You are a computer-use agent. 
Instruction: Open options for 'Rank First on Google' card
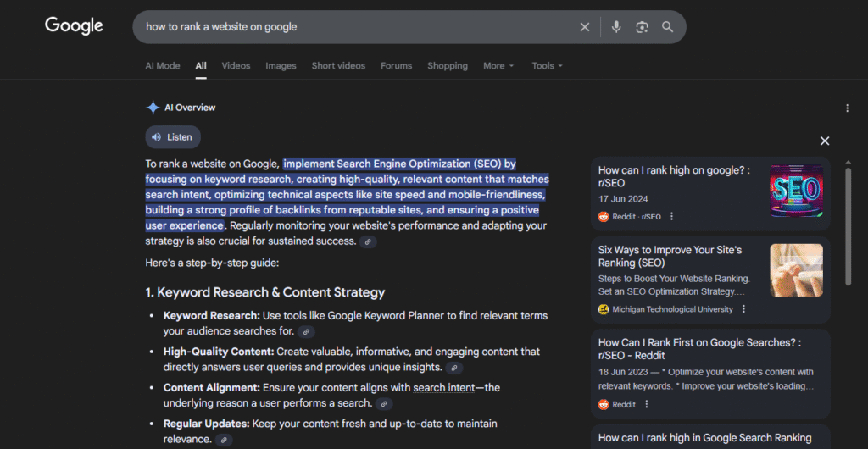tap(646, 404)
